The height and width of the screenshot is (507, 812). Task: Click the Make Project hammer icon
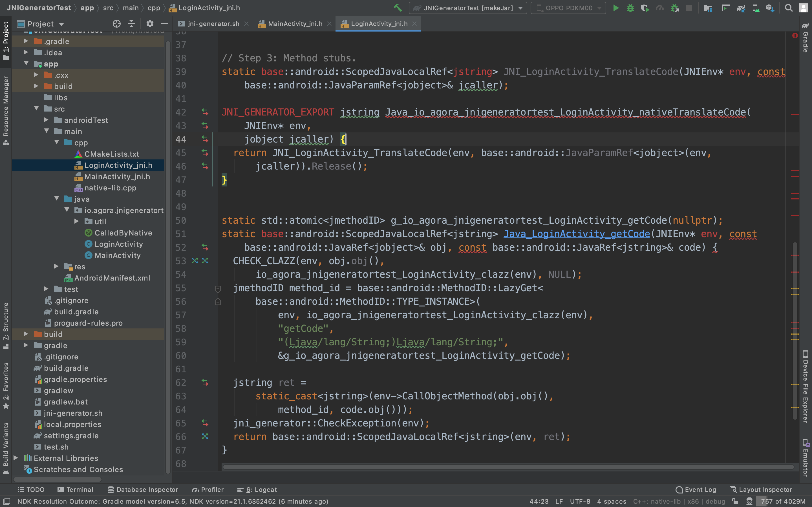[398, 8]
